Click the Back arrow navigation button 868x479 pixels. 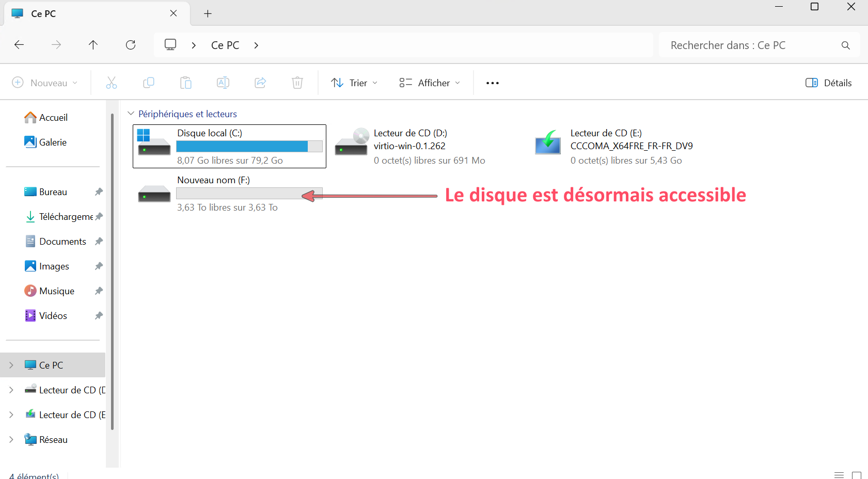[19, 45]
